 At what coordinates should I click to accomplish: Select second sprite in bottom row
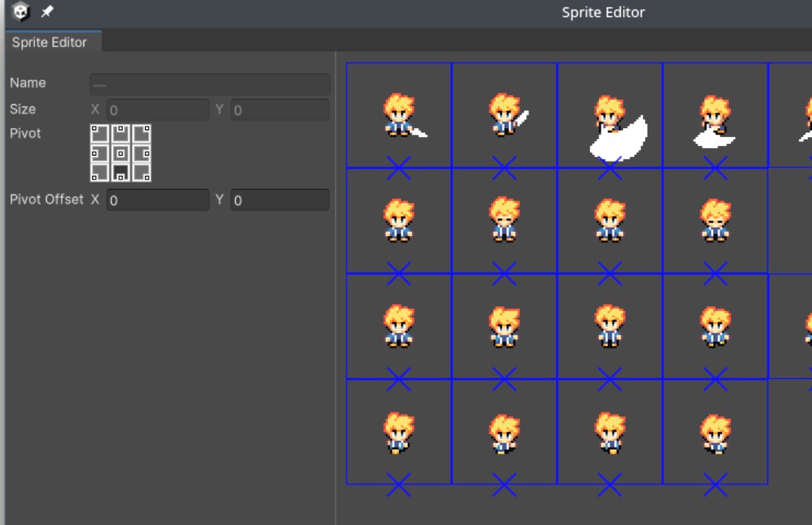pyautogui.click(x=505, y=432)
